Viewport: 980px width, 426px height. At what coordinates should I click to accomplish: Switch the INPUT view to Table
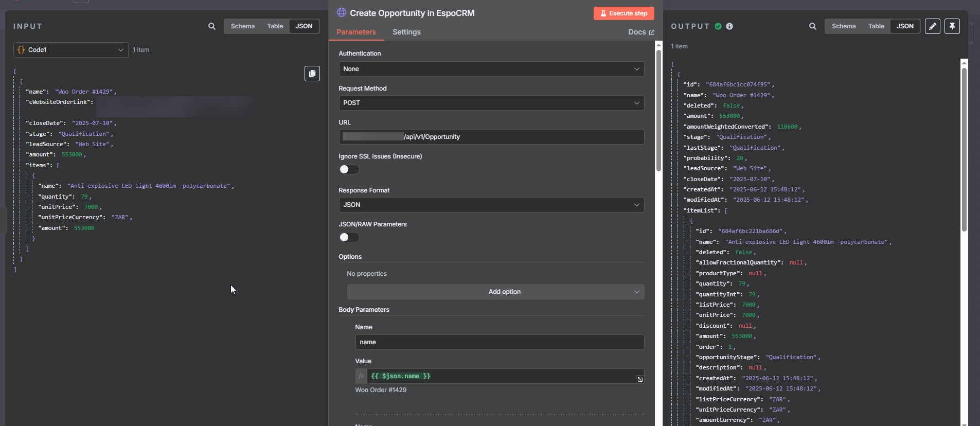point(275,26)
